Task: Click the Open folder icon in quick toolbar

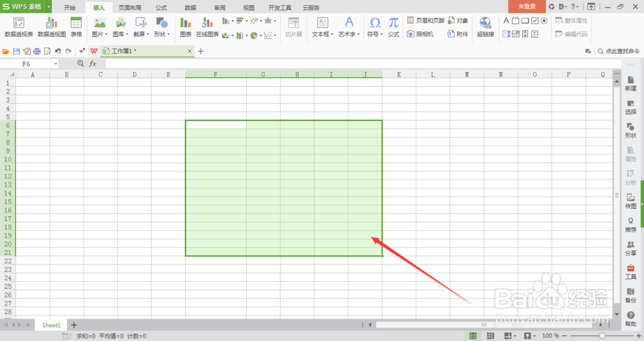Action: (x=6, y=51)
